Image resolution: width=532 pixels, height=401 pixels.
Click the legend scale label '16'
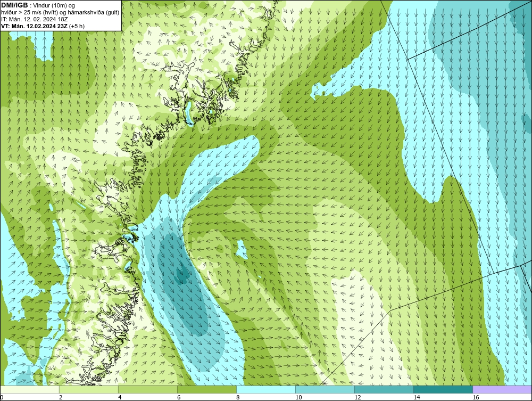[476, 397]
